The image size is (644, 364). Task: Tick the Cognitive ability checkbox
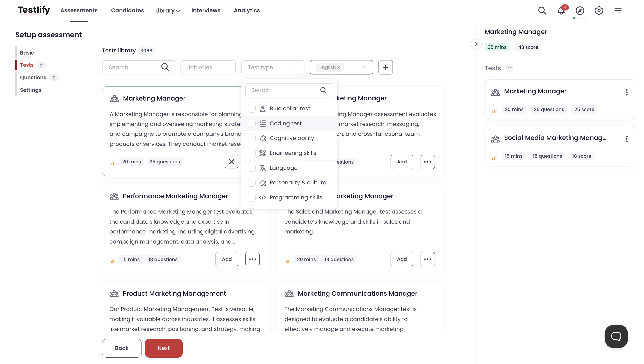tap(251, 138)
